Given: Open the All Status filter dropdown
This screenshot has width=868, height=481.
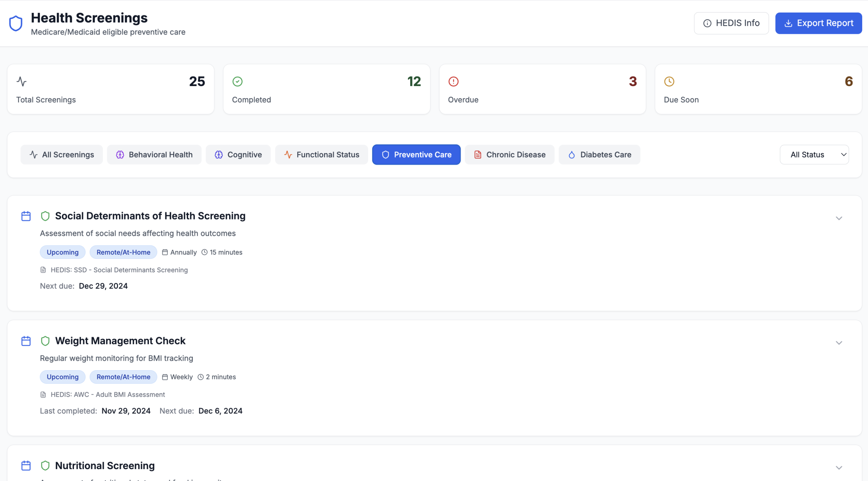Looking at the screenshot, I should tap(814, 155).
